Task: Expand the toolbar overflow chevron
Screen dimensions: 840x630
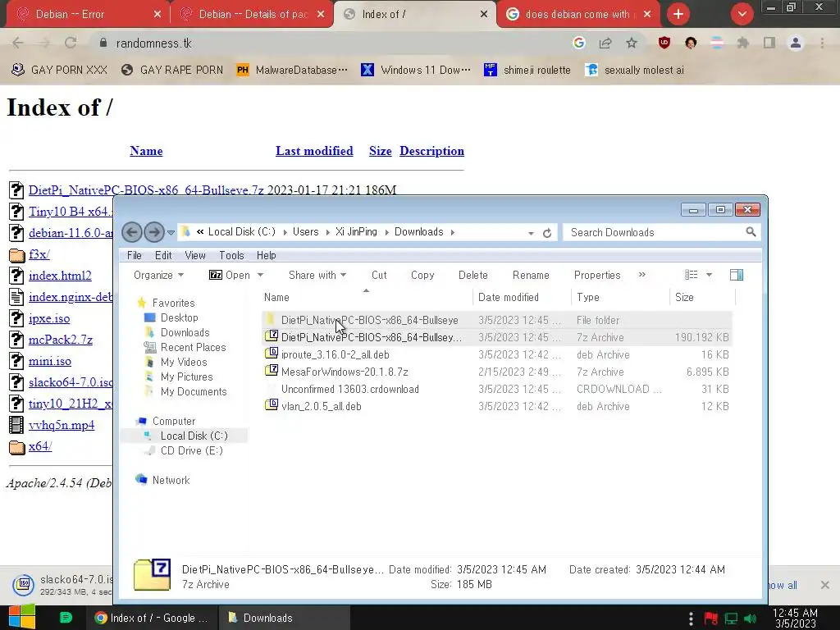Action: [641, 275]
